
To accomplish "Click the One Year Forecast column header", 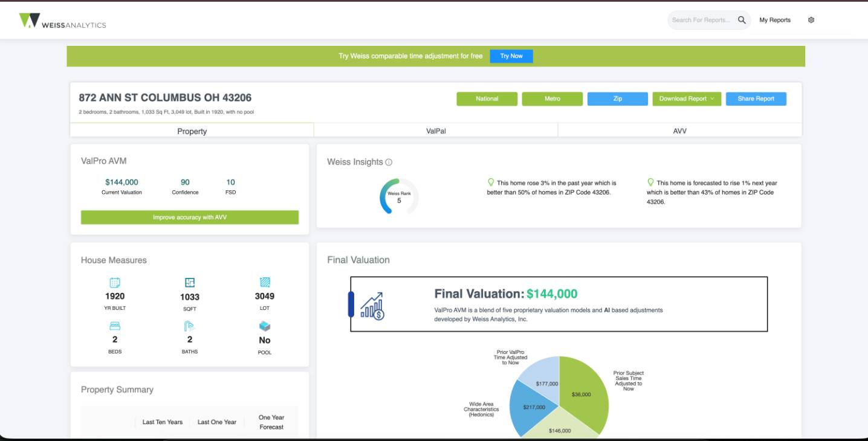I will coord(271,422).
